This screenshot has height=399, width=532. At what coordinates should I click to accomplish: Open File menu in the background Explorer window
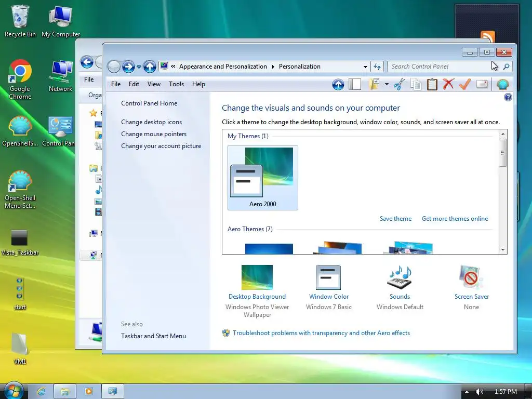[89, 79]
